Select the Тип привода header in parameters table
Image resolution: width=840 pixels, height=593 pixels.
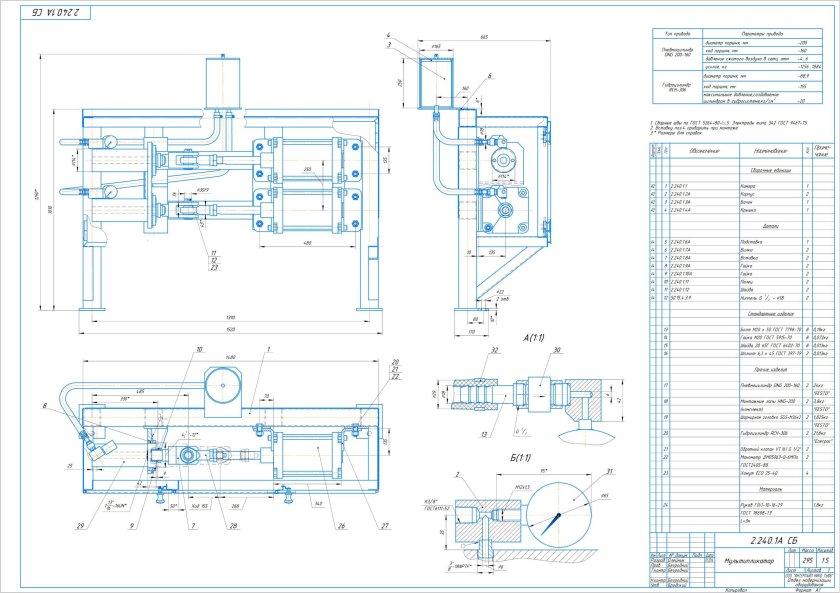pyautogui.click(x=666, y=34)
